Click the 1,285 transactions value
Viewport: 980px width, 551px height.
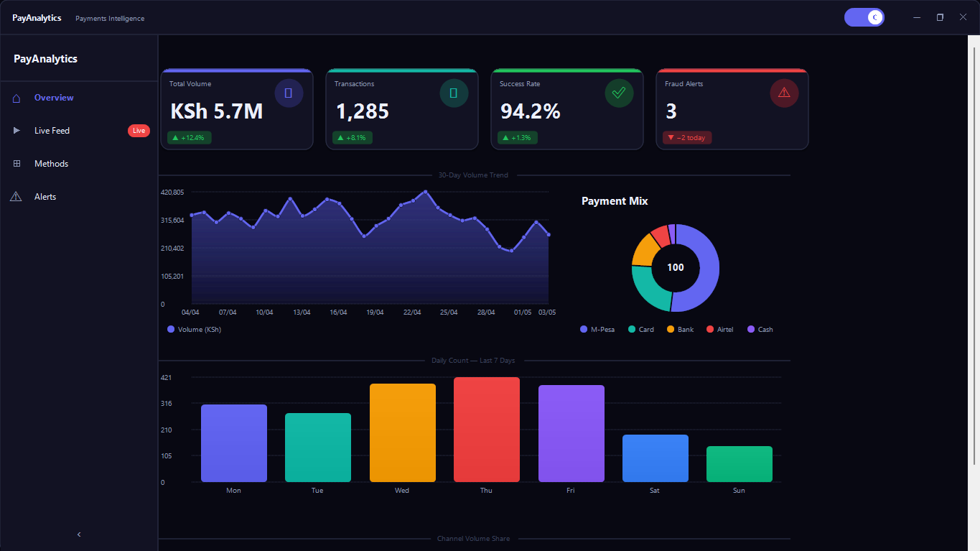pyautogui.click(x=363, y=111)
